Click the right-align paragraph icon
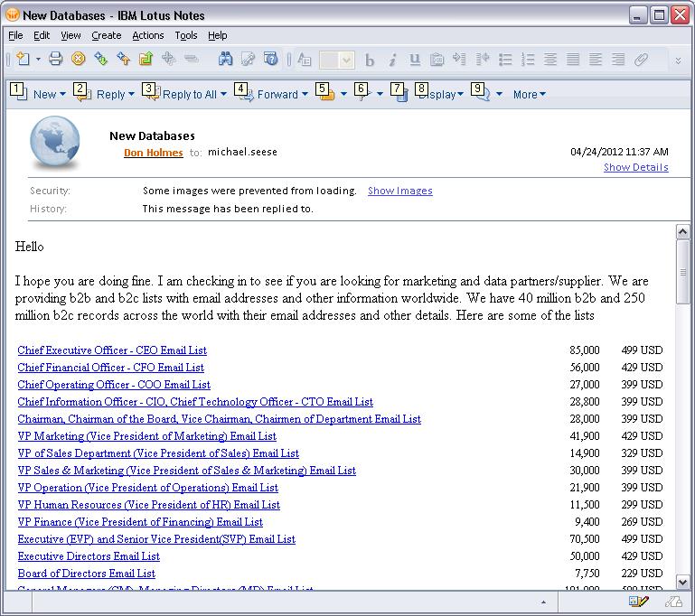 pos(618,59)
